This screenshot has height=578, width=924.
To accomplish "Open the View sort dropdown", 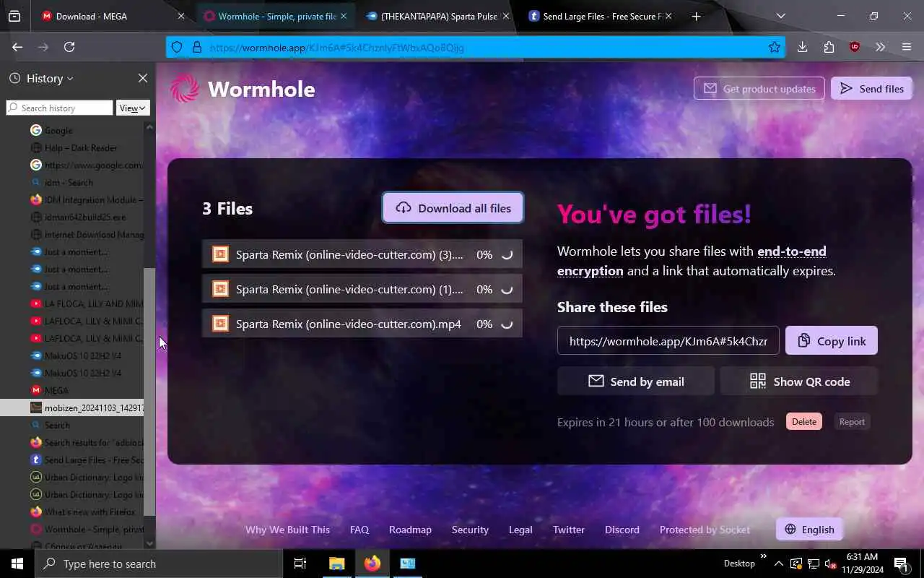I will coord(133,108).
